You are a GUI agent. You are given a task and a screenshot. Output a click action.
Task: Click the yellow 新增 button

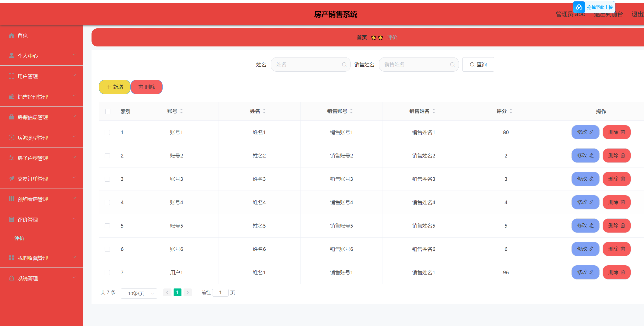(115, 87)
